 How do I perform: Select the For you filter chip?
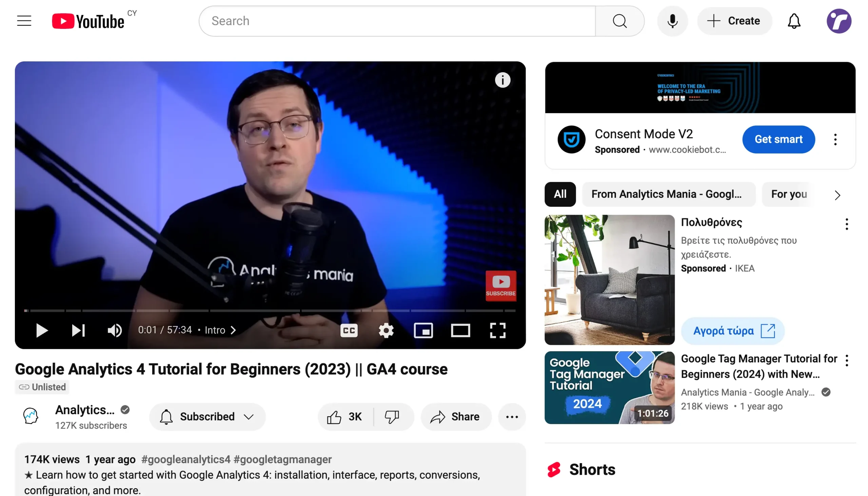coord(789,194)
